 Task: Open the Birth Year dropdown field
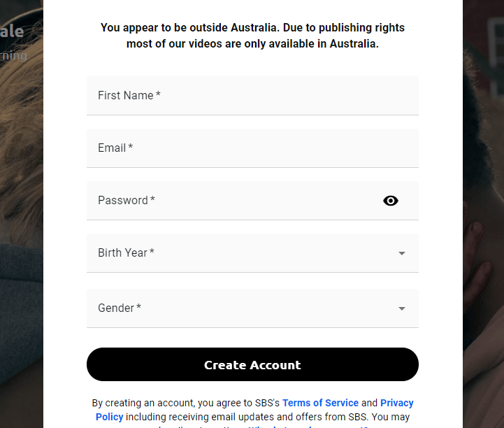(252, 253)
